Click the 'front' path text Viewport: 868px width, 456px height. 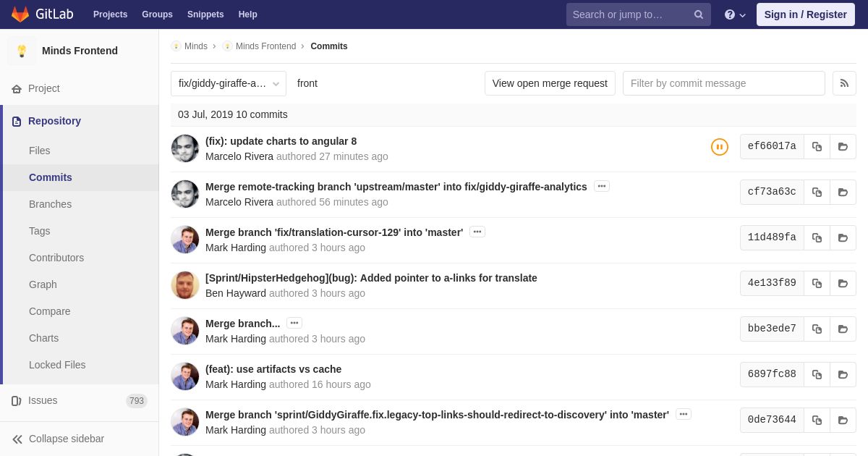pos(307,83)
